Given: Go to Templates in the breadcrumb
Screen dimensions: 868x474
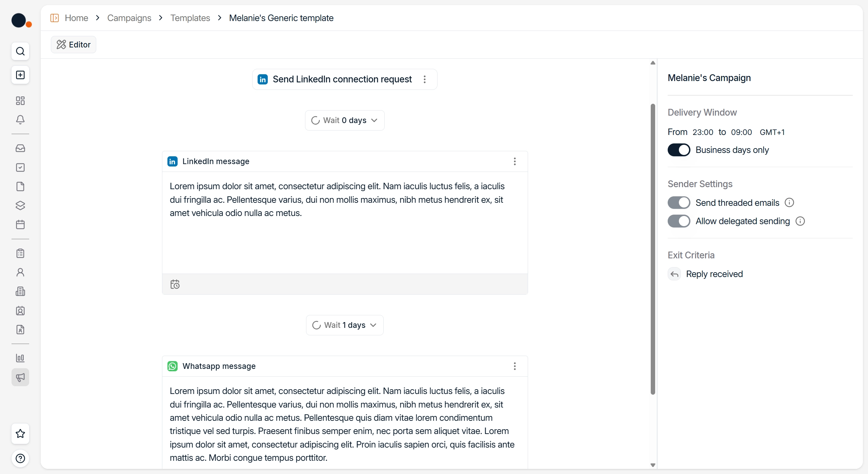Looking at the screenshot, I should click(x=190, y=18).
